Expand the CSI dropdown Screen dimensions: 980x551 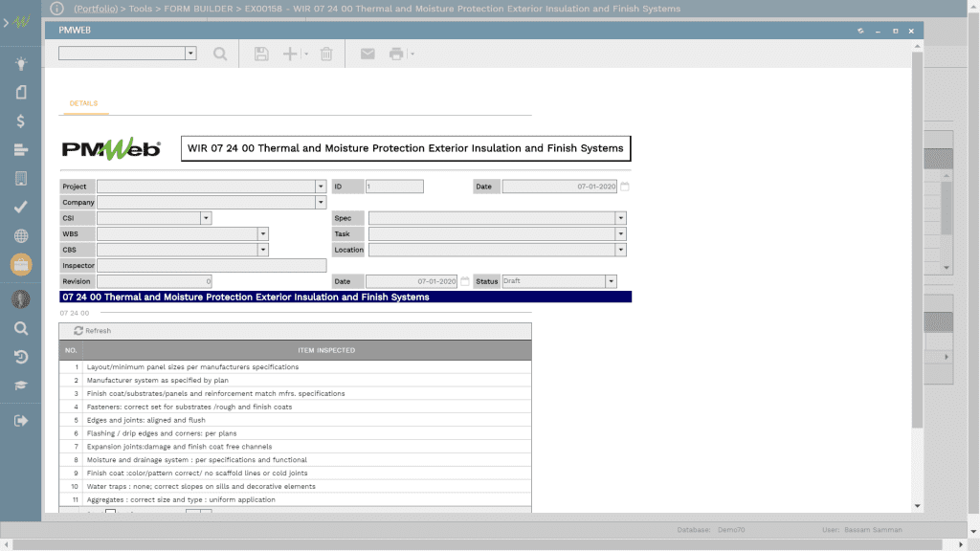206,218
